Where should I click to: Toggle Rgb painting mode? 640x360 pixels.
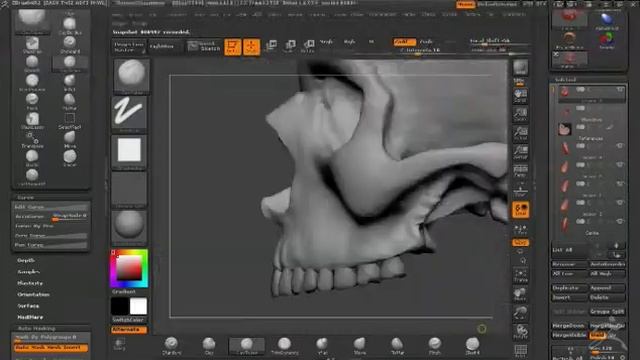tap(349, 42)
